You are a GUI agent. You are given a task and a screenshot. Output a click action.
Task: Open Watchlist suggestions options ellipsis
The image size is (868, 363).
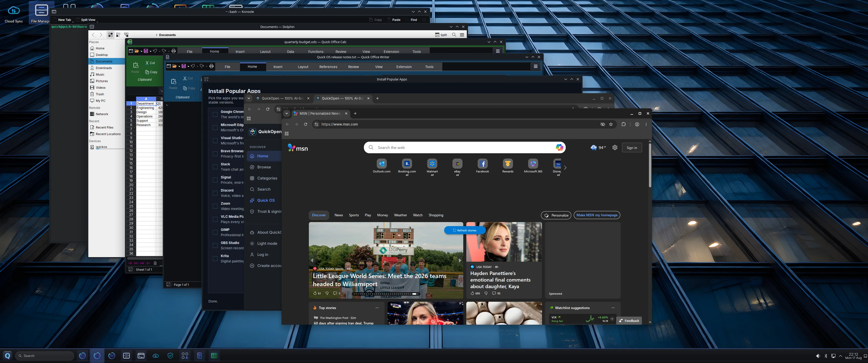(613, 308)
